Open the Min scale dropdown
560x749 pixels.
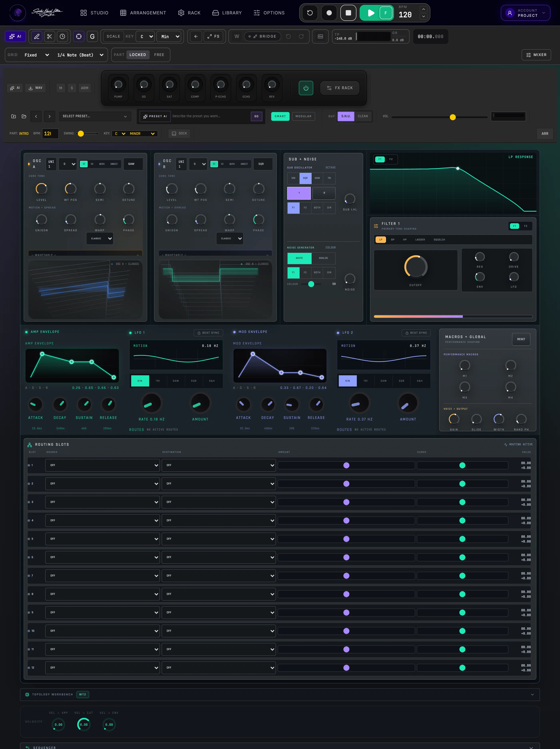click(169, 37)
